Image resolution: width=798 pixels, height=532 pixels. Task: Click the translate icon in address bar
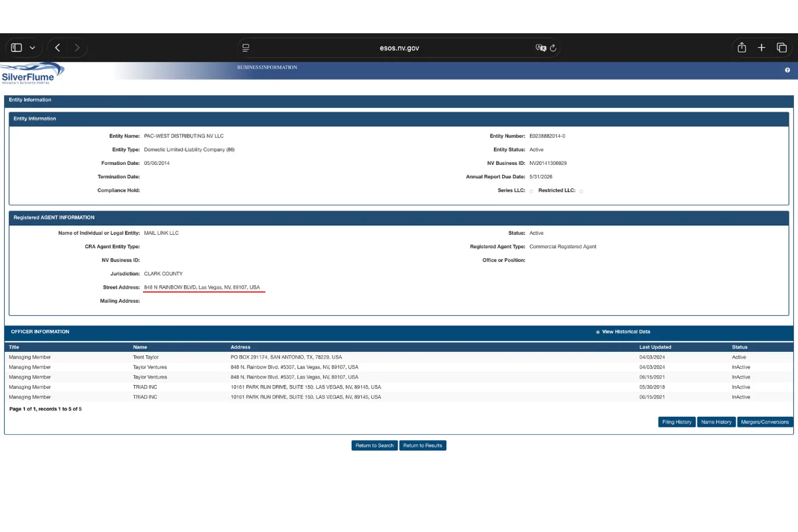coord(541,48)
